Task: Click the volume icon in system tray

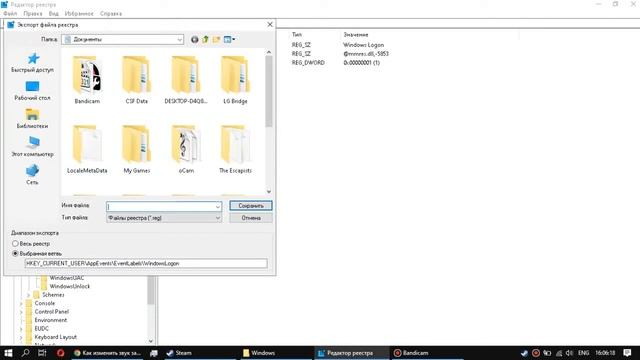Action: (x=569, y=353)
